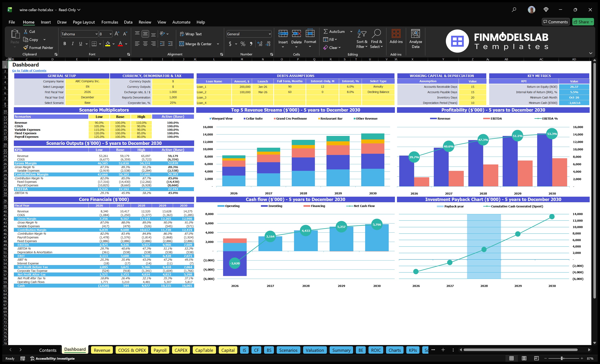Open the Scenarios sheet tab

click(x=288, y=350)
